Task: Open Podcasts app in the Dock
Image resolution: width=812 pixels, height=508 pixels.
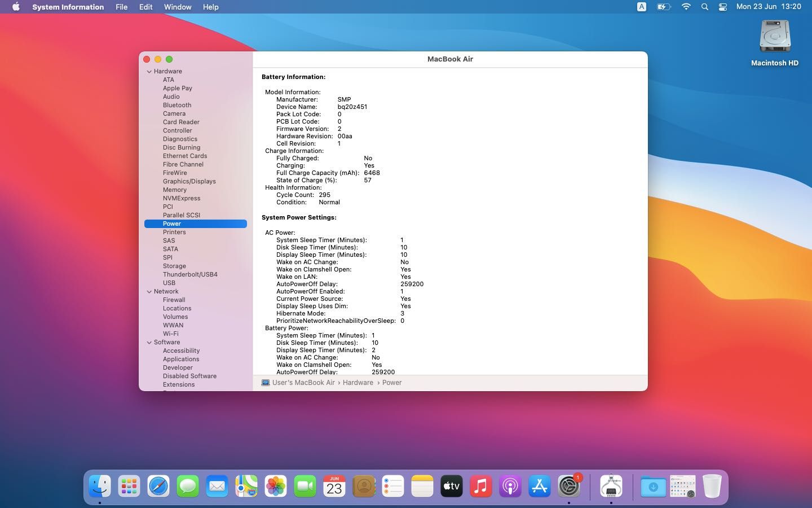Action: [x=510, y=486]
